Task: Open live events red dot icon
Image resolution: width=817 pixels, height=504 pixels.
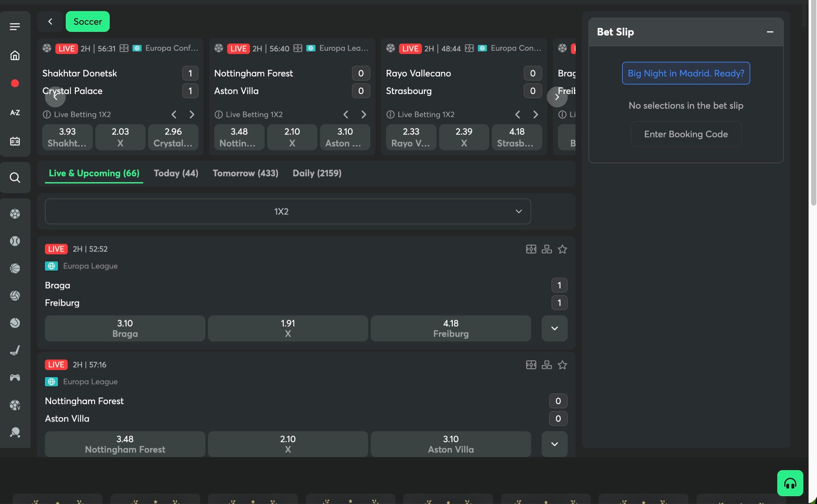Action: click(x=15, y=83)
